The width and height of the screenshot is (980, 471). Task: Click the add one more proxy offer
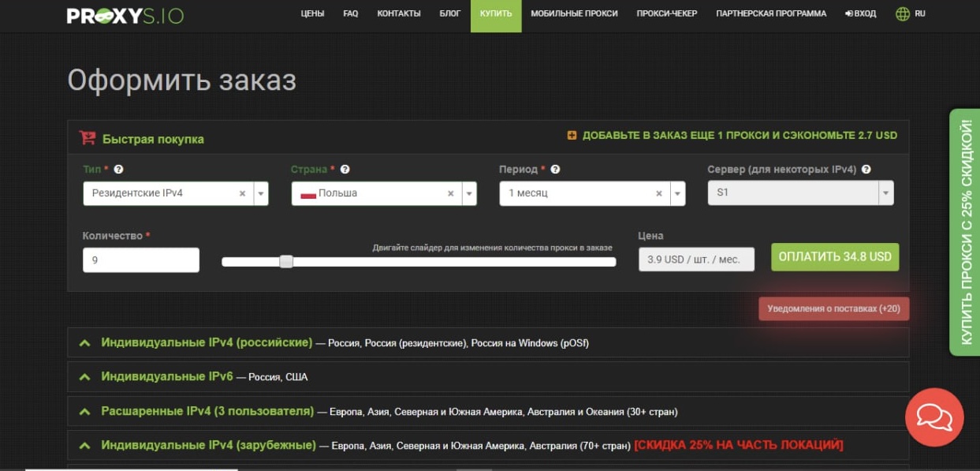tap(740, 136)
